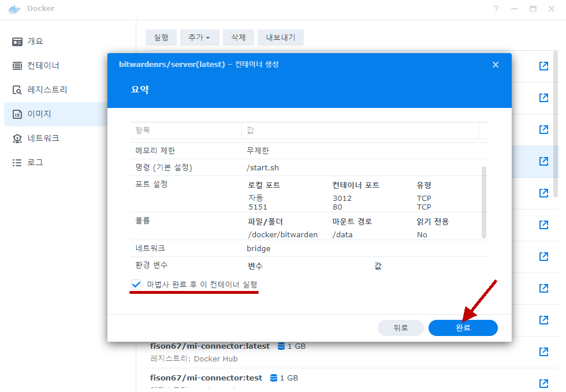Click database icon beside mi-connector:latest size
The image size is (566, 392).
click(281, 346)
